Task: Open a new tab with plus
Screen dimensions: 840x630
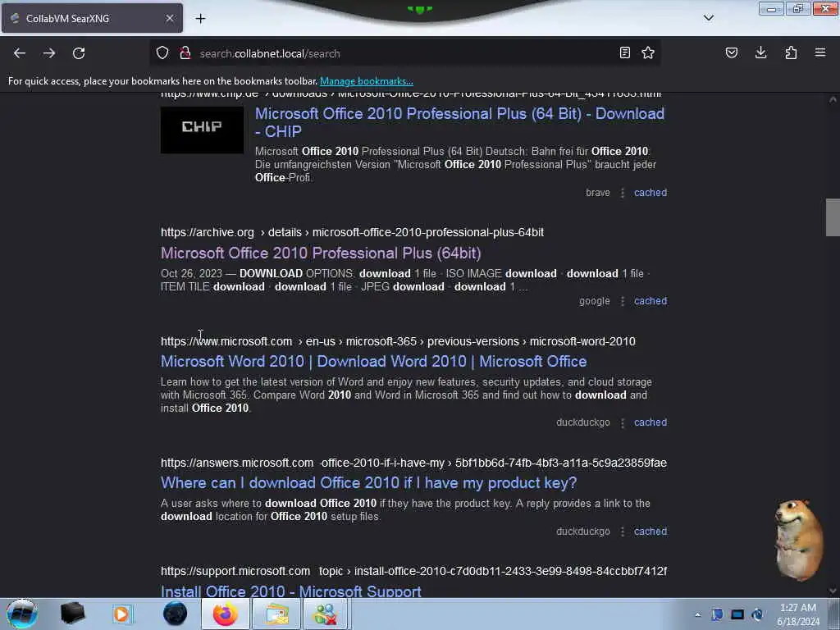Action: point(200,19)
